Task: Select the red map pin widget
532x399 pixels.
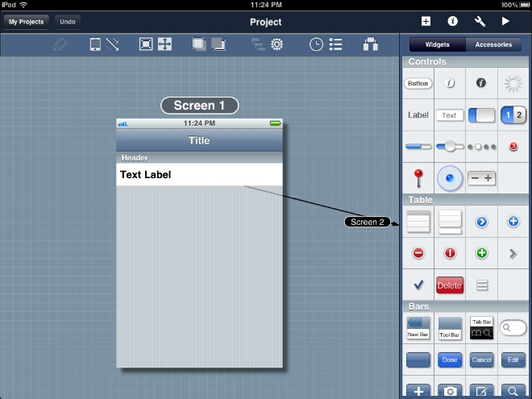Action: point(418,178)
